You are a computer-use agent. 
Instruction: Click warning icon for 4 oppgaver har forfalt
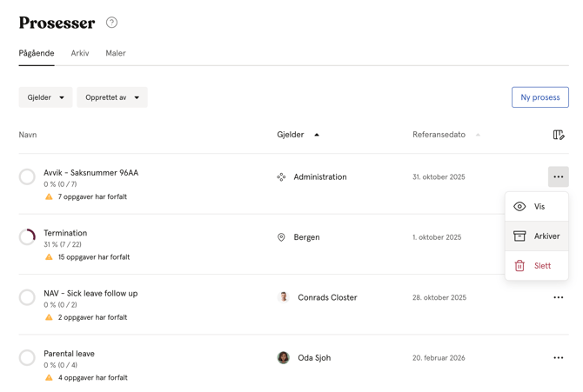[49, 377]
